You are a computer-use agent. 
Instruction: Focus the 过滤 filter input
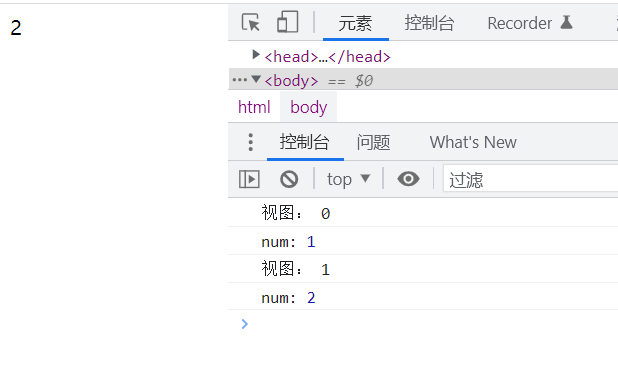531,179
